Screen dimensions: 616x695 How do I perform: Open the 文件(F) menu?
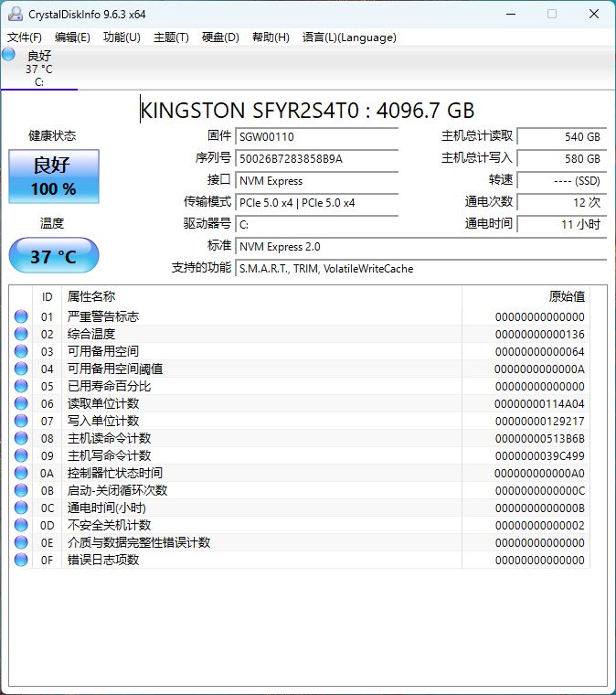click(x=25, y=37)
